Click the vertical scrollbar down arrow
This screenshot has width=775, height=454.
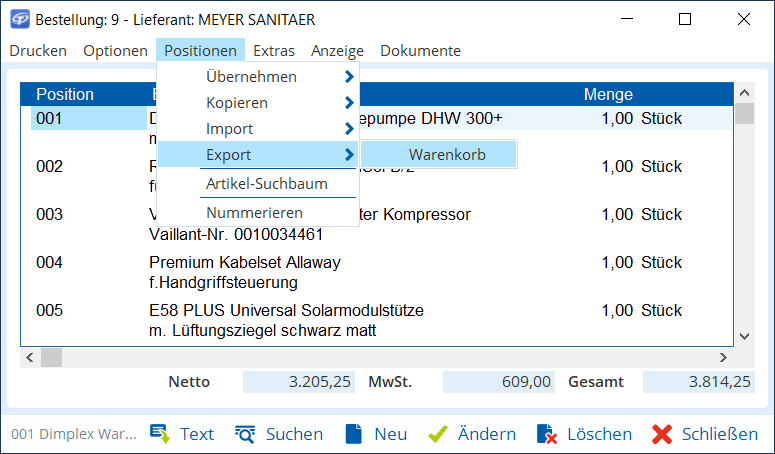click(x=743, y=337)
